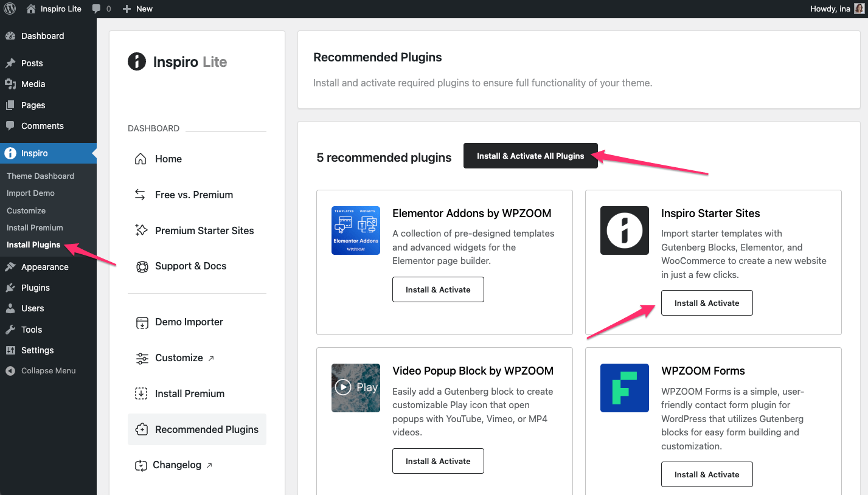Open the Appearance menu in sidebar
The width and height of the screenshot is (868, 495).
coord(44,267)
